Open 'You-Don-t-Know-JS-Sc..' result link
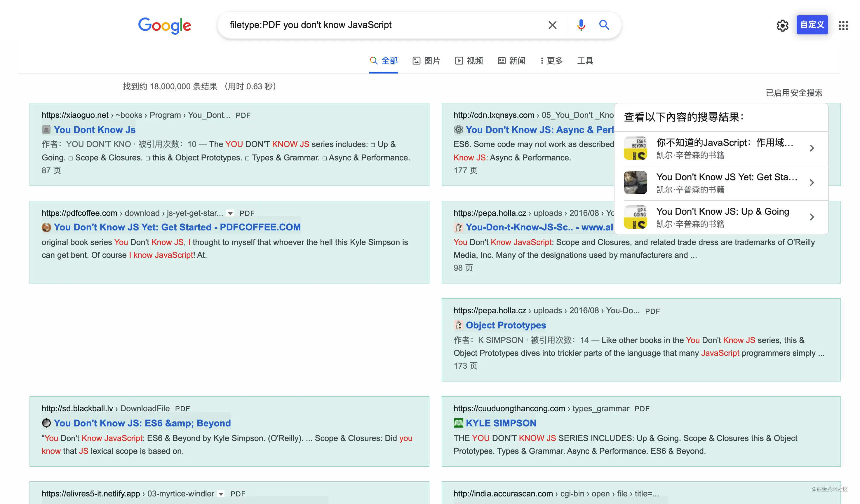860x504 pixels. [x=539, y=227]
